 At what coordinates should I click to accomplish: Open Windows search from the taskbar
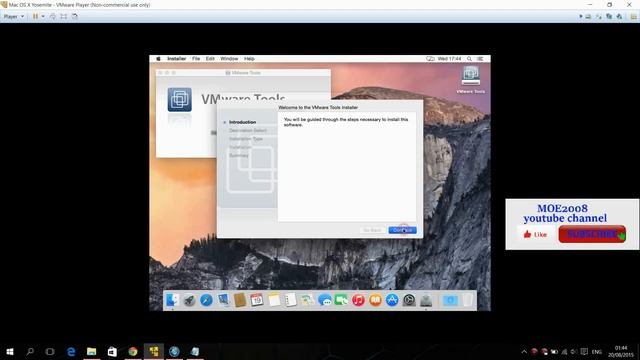[x=30, y=351]
